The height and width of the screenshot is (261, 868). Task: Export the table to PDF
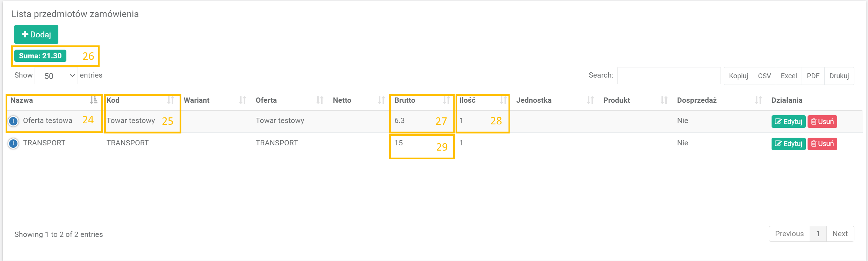pos(813,76)
